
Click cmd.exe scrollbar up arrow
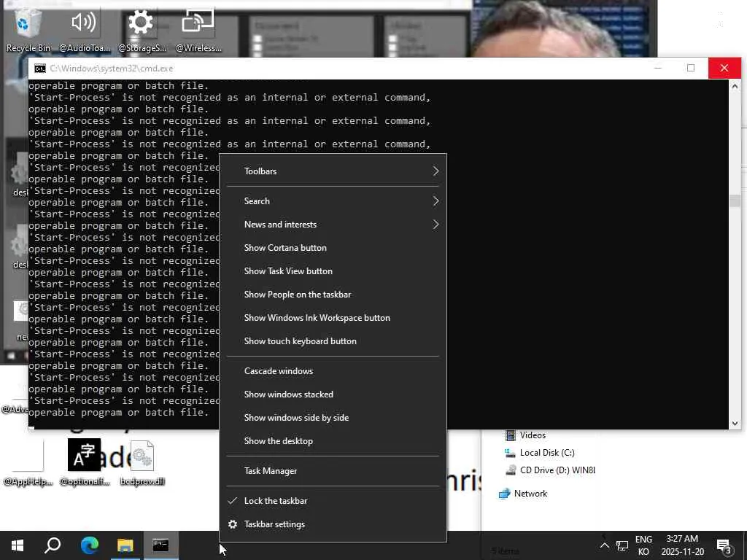(735, 86)
